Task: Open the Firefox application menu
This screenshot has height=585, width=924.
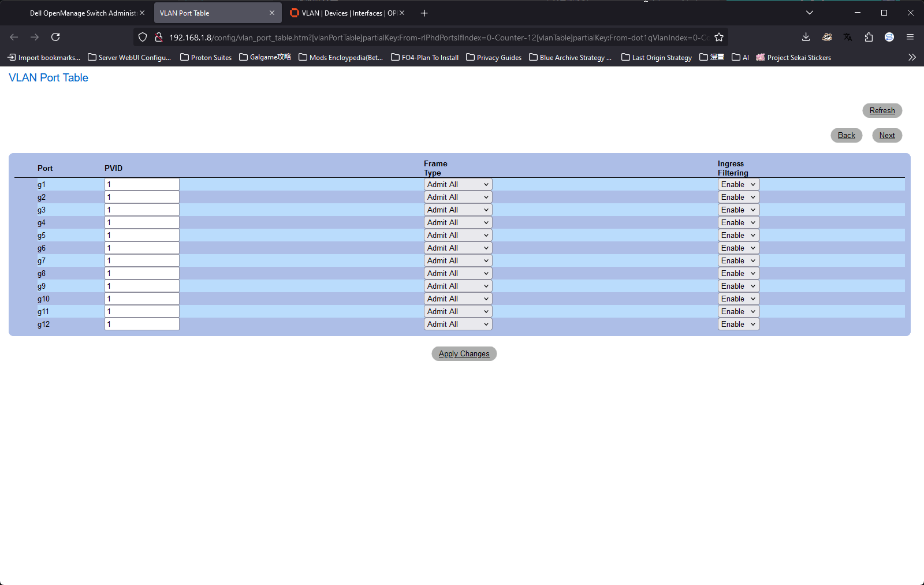Action: pyautogui.click(x=910, y=37)
